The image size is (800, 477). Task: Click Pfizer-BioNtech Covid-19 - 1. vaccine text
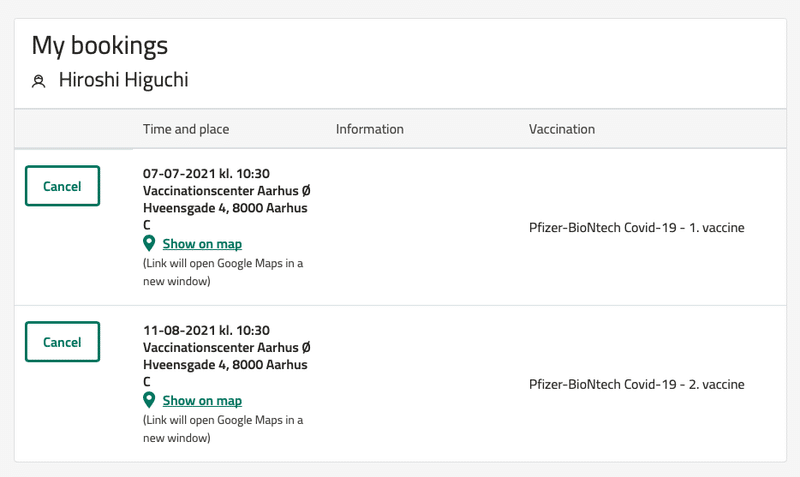(x=636, y=228)
